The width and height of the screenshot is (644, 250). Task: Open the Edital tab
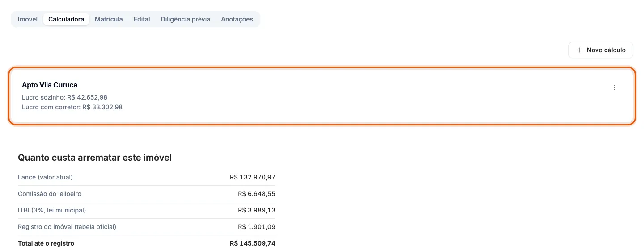142,19
